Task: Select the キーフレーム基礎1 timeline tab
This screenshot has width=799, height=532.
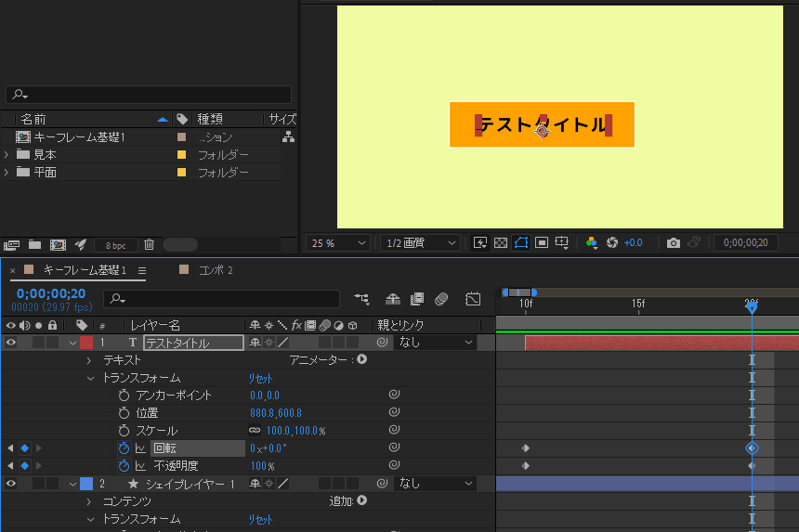Action: (x=85, y=270)
